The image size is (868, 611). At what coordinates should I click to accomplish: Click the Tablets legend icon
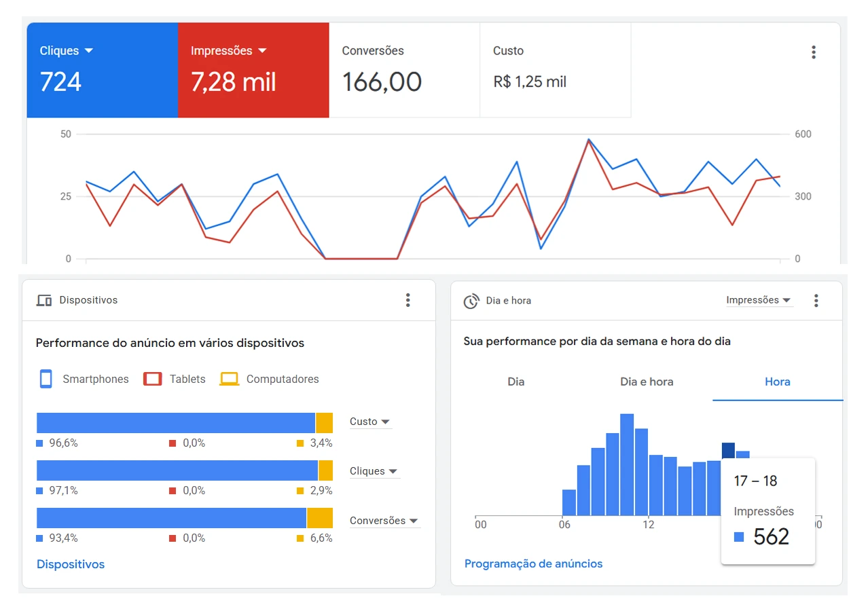click(x=153, y=379)
